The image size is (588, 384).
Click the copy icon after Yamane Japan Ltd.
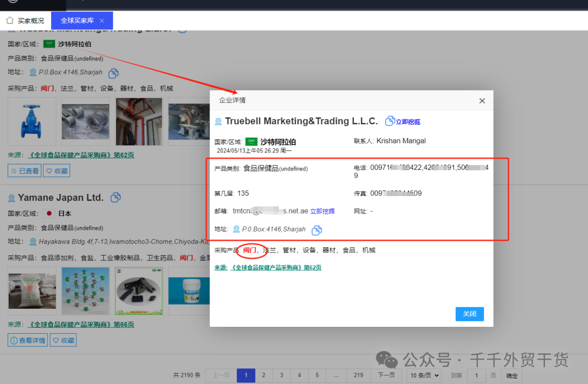pyautogui.click(x=115, y=197)
